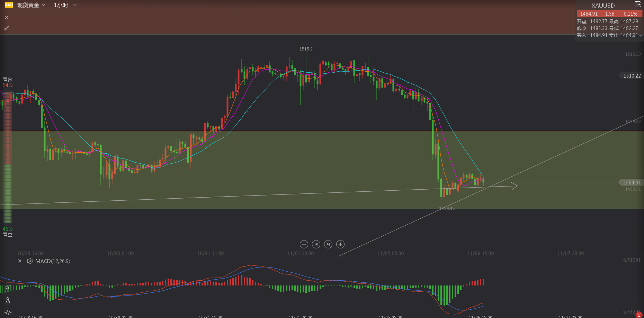Click the MACD(12,26,9) indicator label
The image size is (644, 318).
[53, 261]
